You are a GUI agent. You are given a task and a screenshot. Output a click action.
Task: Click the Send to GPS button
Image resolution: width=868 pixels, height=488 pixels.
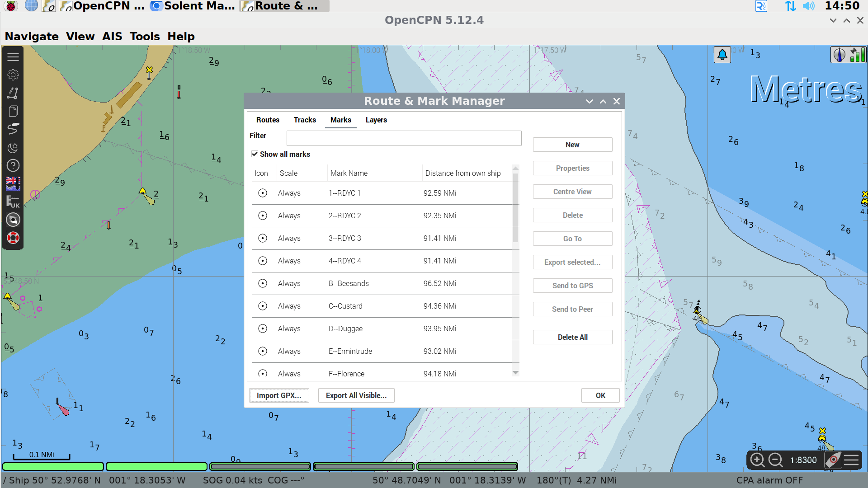[x=572, y=285]
